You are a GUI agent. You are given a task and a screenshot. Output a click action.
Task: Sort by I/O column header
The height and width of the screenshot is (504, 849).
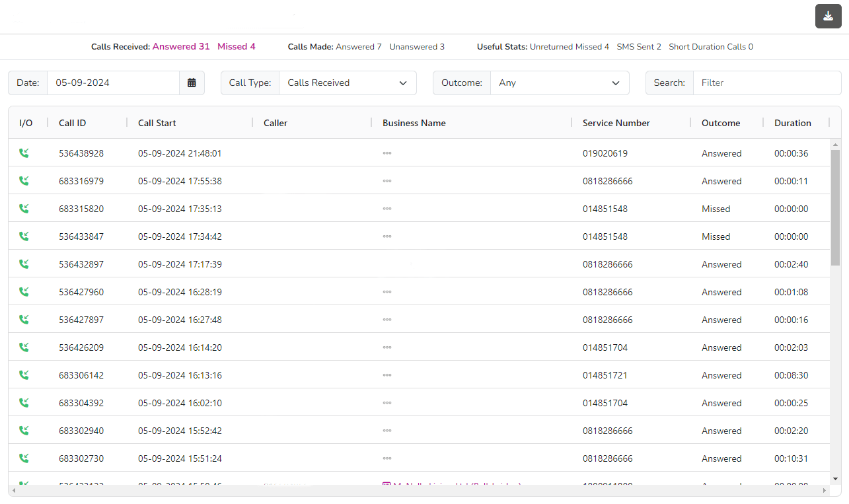click(x=26, y=123)
